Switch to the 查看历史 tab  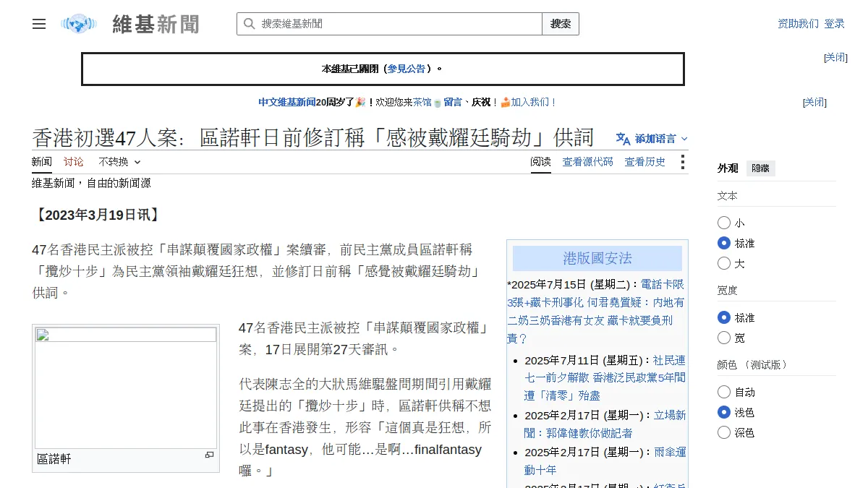[645, 162]
